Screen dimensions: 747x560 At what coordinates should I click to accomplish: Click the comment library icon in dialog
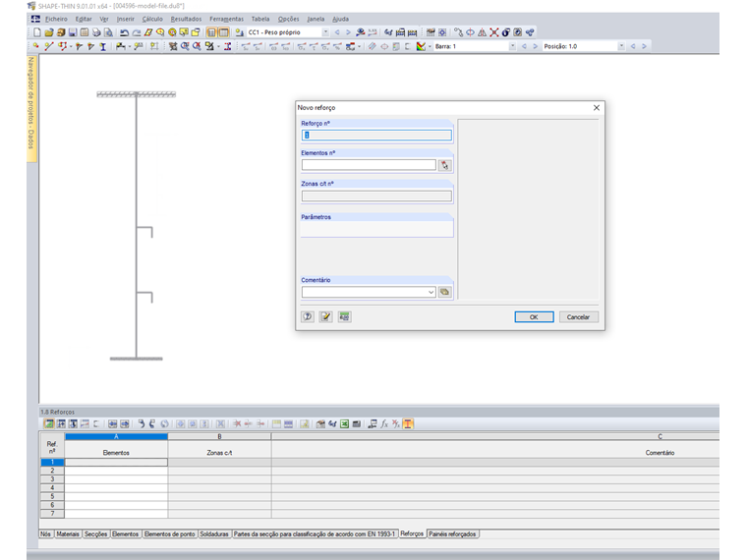[445, 292]
